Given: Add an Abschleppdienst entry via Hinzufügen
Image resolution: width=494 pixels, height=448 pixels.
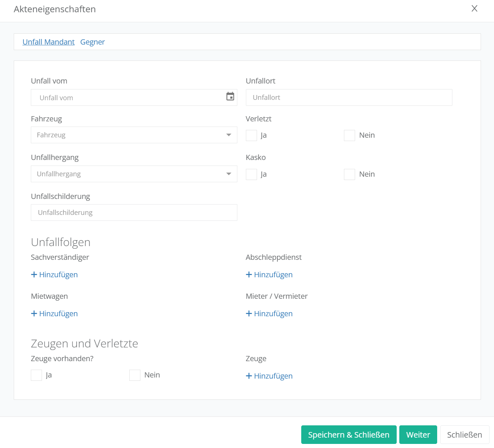Looking at the screenshot, I should point(269,275).
